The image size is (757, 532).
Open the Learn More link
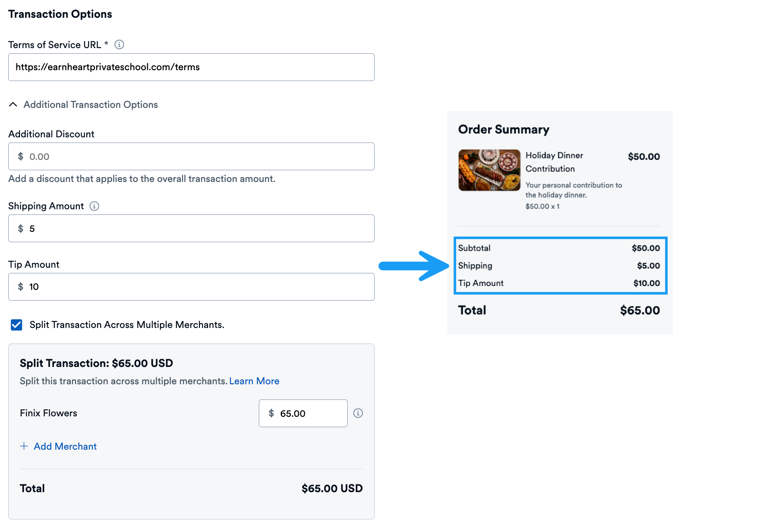(x=254, y=381)
